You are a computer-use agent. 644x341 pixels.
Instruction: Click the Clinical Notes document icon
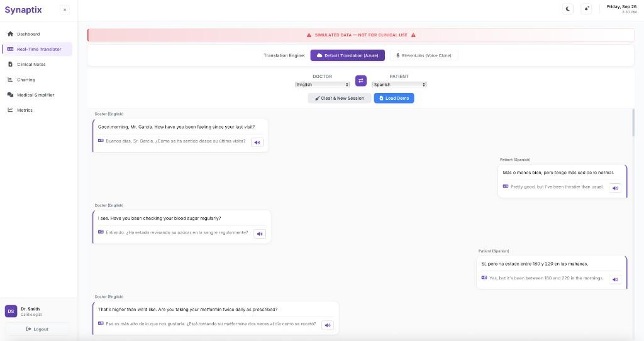[10, 65]
